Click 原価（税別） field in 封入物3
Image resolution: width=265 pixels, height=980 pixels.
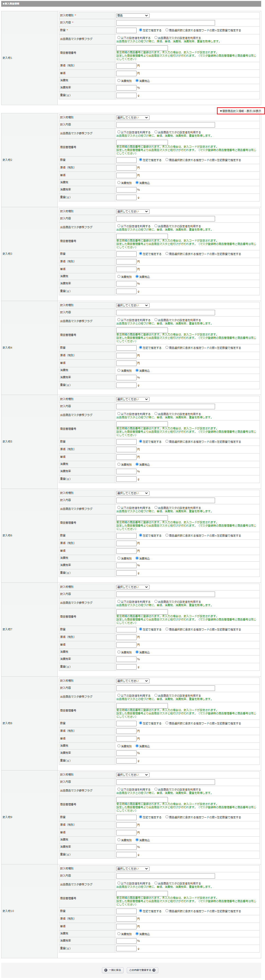pyautogui.click(x=126, y=262)
